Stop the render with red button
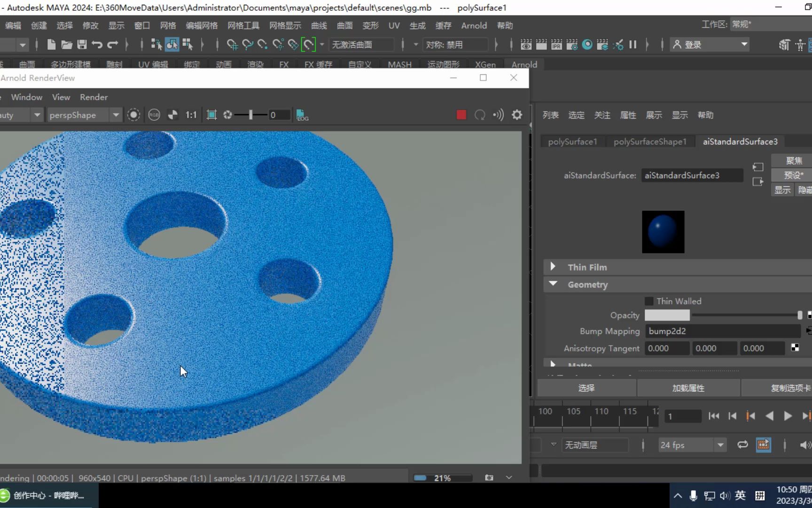Screen dimensions: 812x508 [461, 115]
